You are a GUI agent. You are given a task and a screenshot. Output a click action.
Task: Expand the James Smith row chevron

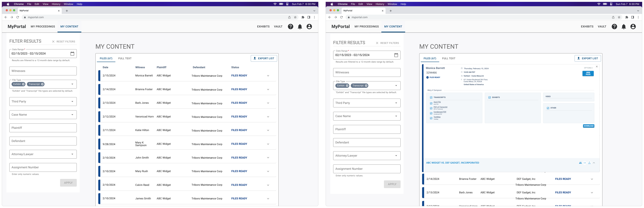(268, 199)
